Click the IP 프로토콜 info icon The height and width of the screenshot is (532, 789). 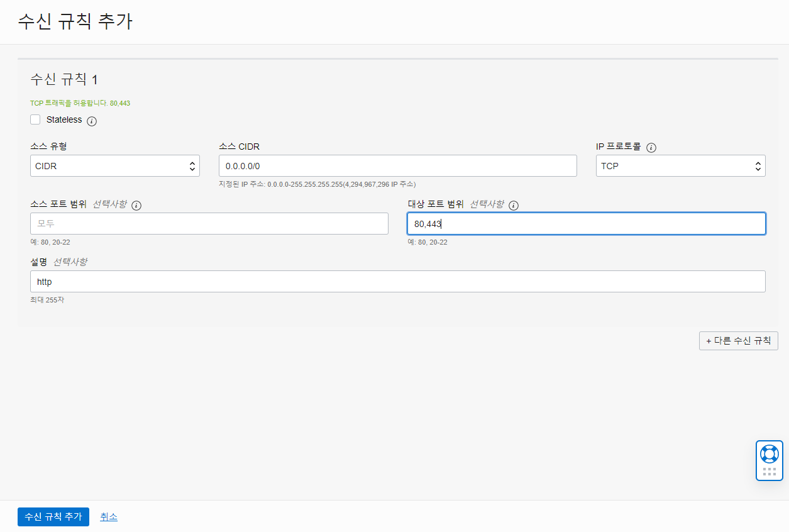coord(651,148)
